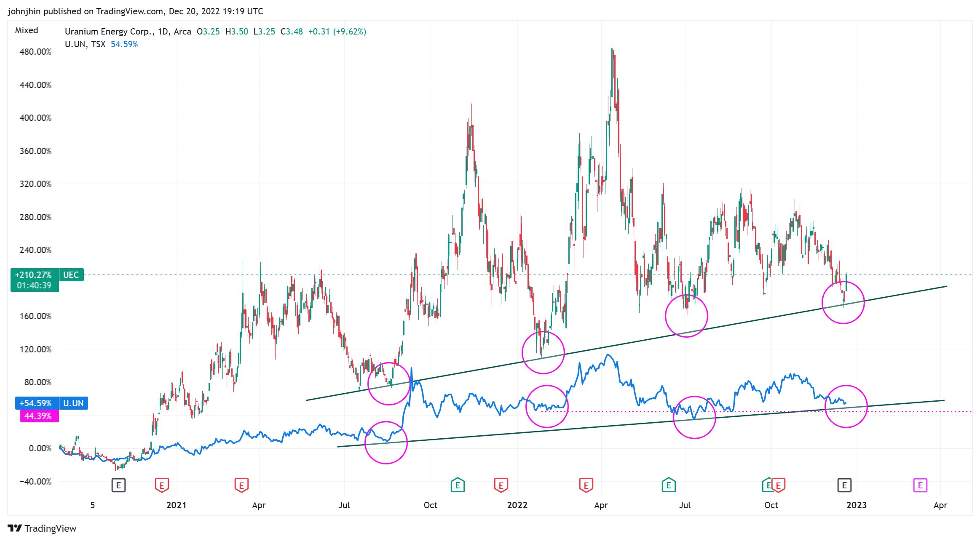Click the red earnings marker just before 2021
The image size is (980, 541).
(x=162, y=485)
